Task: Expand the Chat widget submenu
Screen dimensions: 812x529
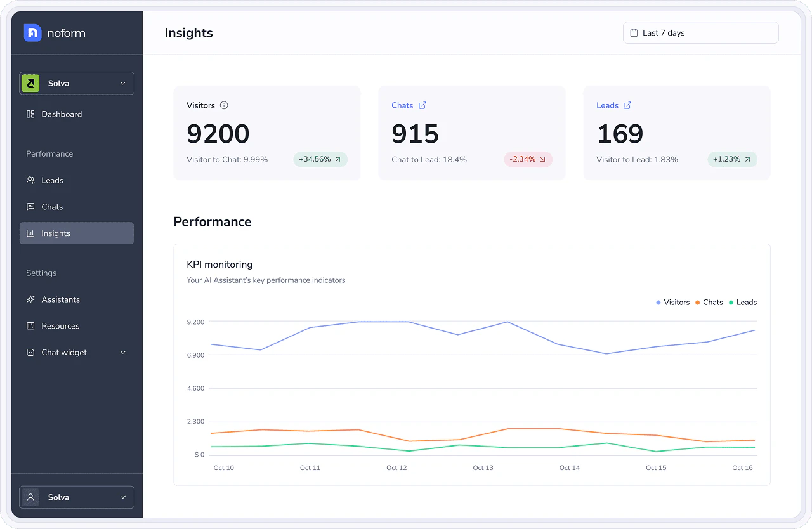Action: point(123,353)
